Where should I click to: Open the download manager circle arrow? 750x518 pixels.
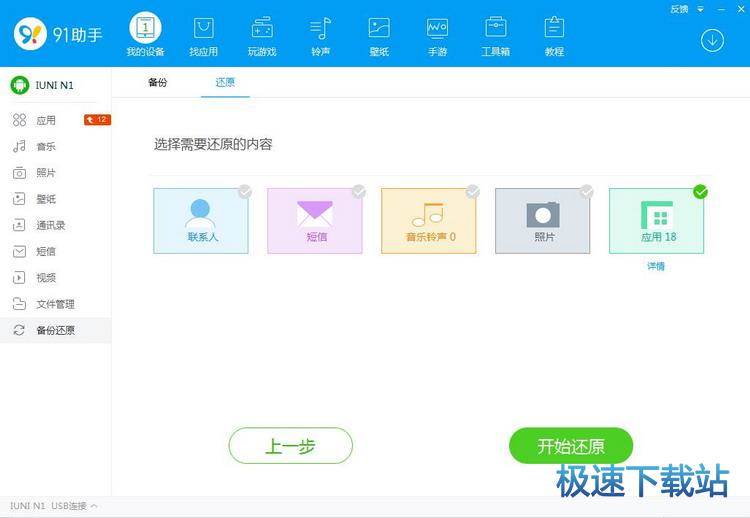[712, 41]
